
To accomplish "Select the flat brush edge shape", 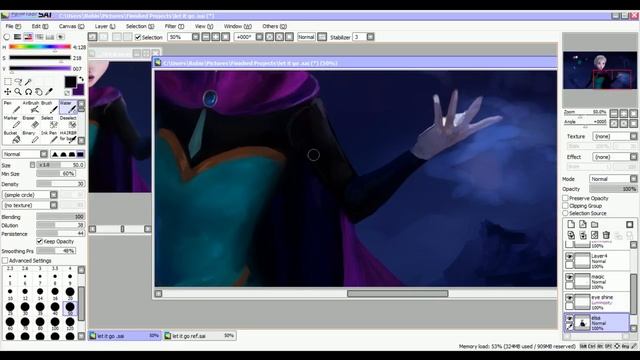I will 80,154.
